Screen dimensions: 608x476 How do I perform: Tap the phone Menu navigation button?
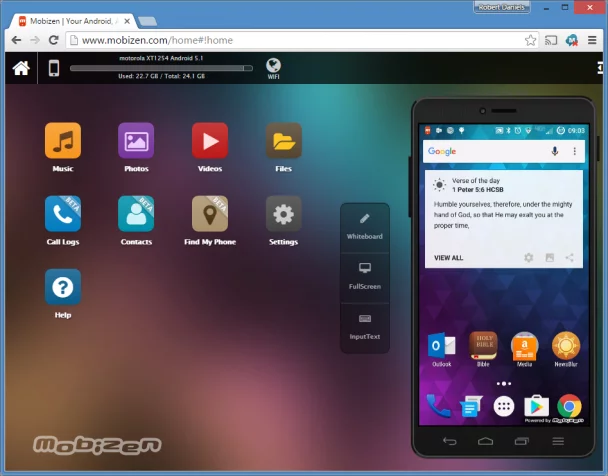click(558, 441)
